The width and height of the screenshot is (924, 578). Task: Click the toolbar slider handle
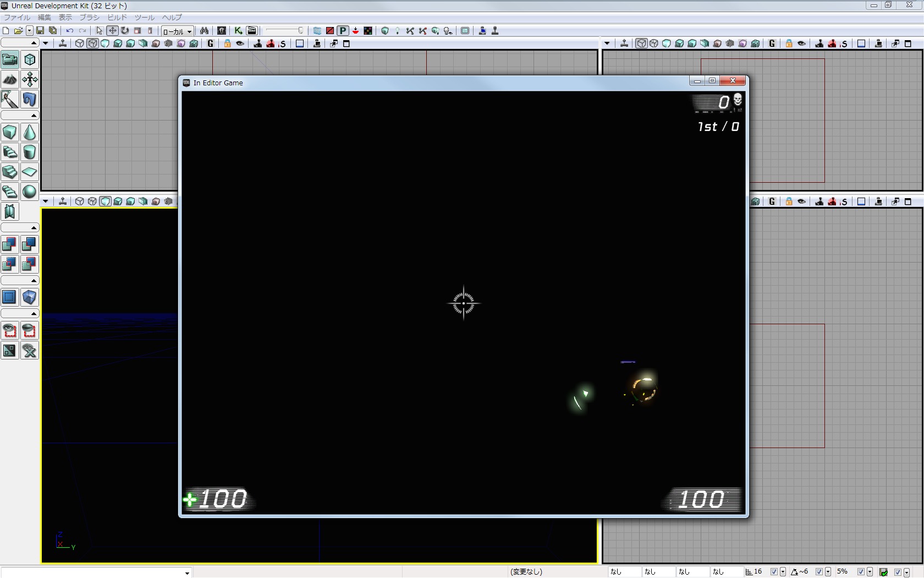click(300, 31)
